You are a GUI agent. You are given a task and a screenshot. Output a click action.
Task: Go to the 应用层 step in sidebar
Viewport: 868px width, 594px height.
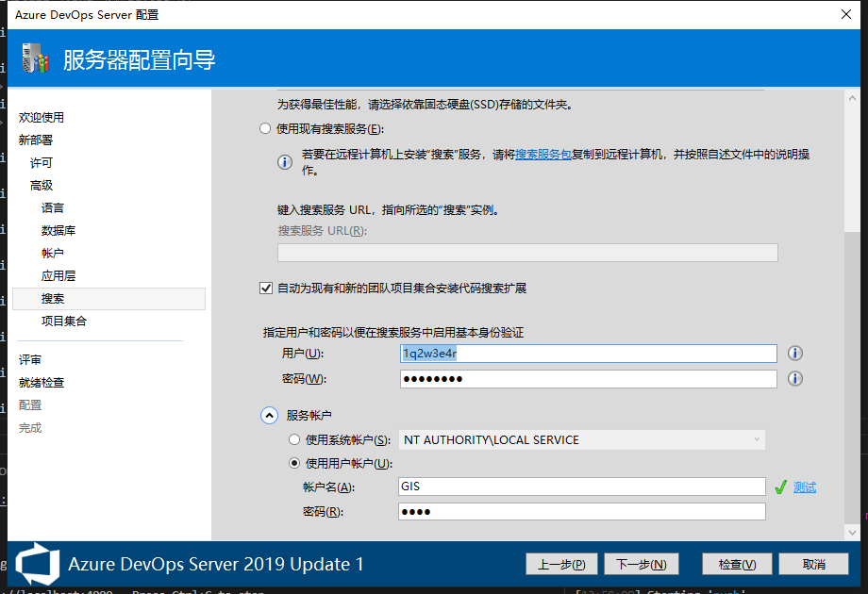pos(58,276)
